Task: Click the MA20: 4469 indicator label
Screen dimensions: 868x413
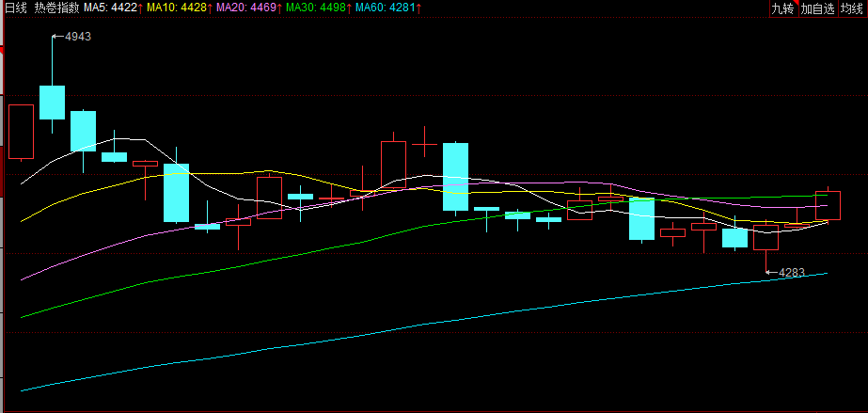Action: coord(249,8)
